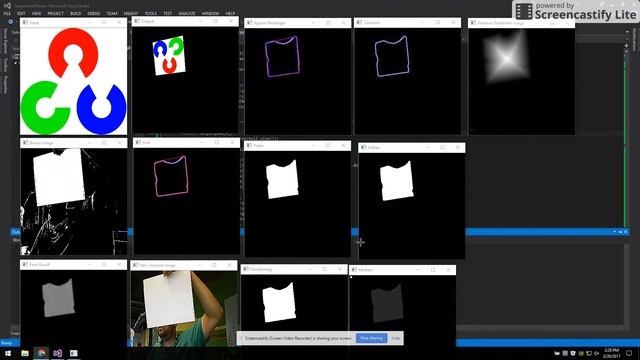Close the Hull window
Screen dimensions: 640x360
[232, 142]
